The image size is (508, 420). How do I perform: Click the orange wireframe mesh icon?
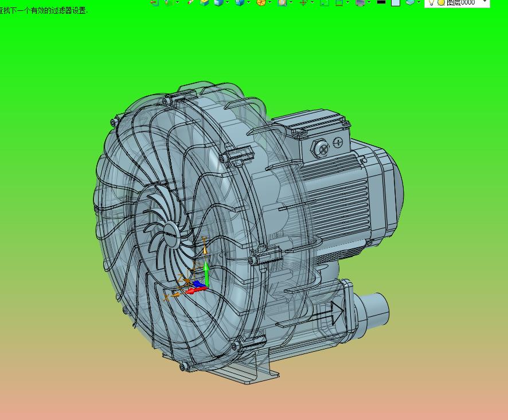[261, 2]
